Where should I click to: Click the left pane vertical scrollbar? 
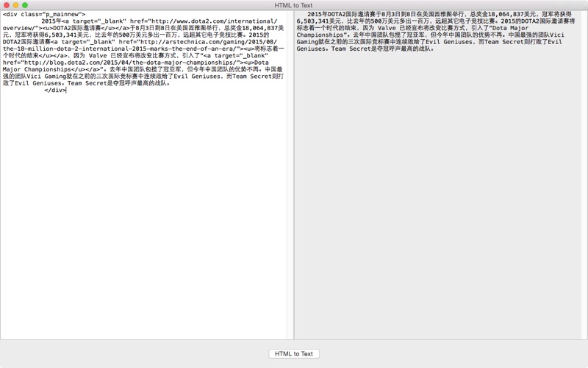point(290,175)
